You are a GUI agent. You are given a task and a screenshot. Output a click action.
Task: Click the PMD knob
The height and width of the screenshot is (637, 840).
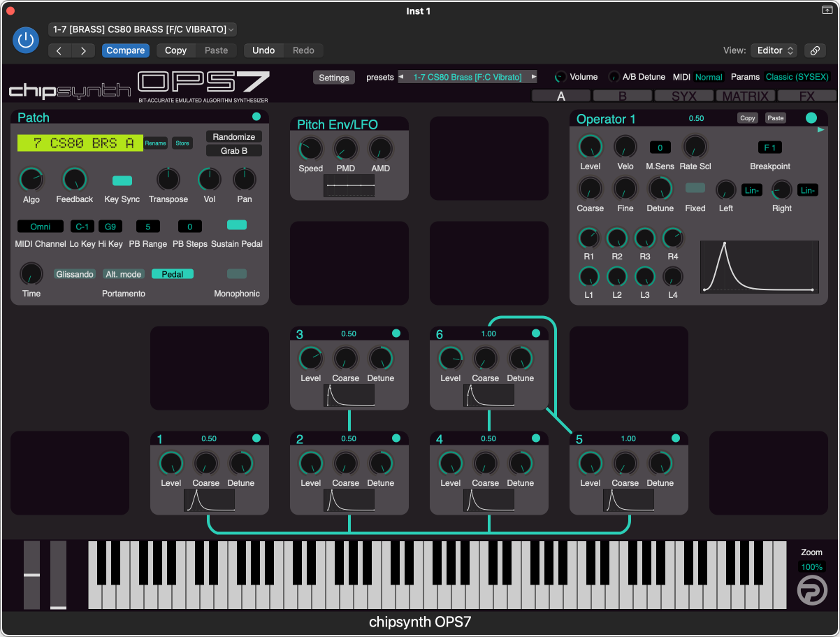coord(345,148)
